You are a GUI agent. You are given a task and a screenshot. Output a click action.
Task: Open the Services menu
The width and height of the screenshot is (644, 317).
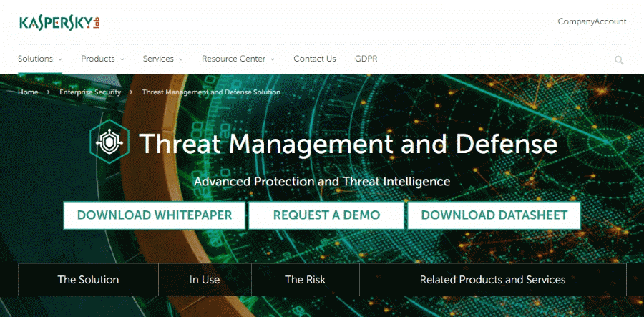point(158,59)
